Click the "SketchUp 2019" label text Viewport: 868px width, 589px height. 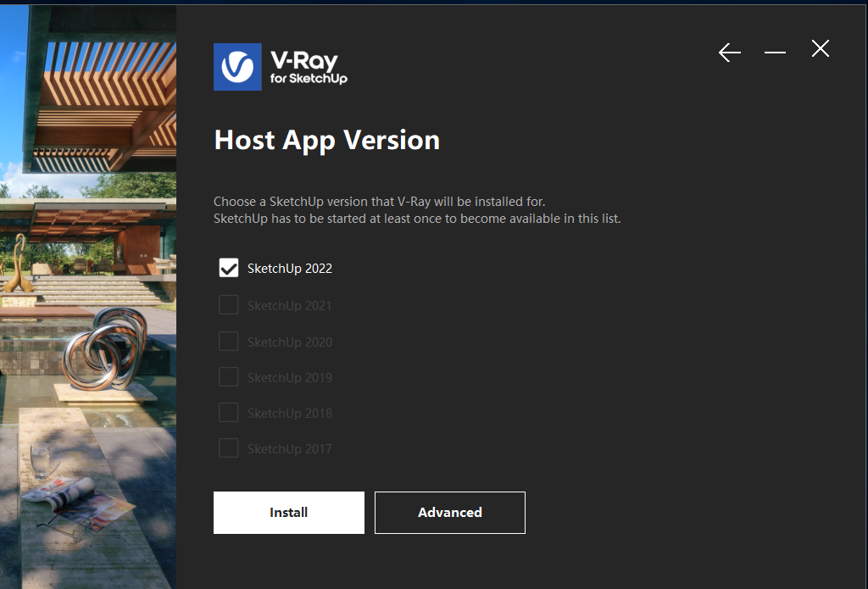click(x=290, y=377)
